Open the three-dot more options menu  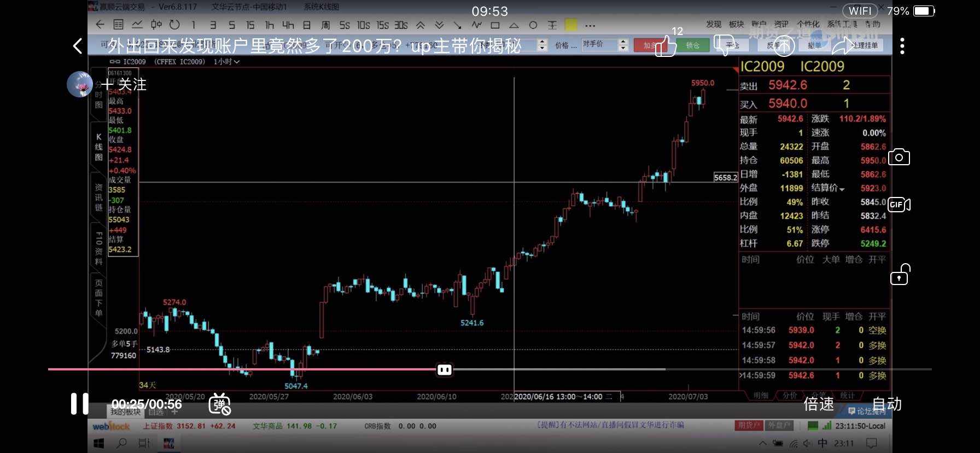(902, 46)
